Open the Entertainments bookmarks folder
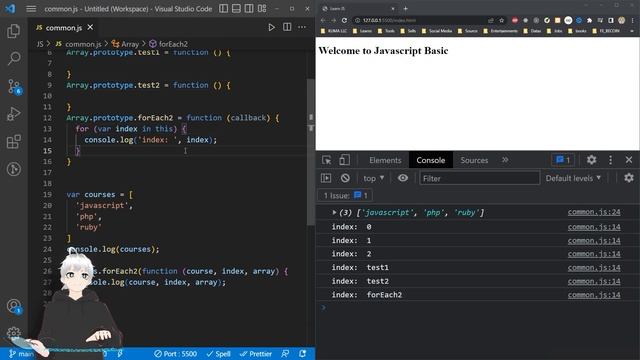The width and height of the screenshot is (640, 360). coord(500,31)
